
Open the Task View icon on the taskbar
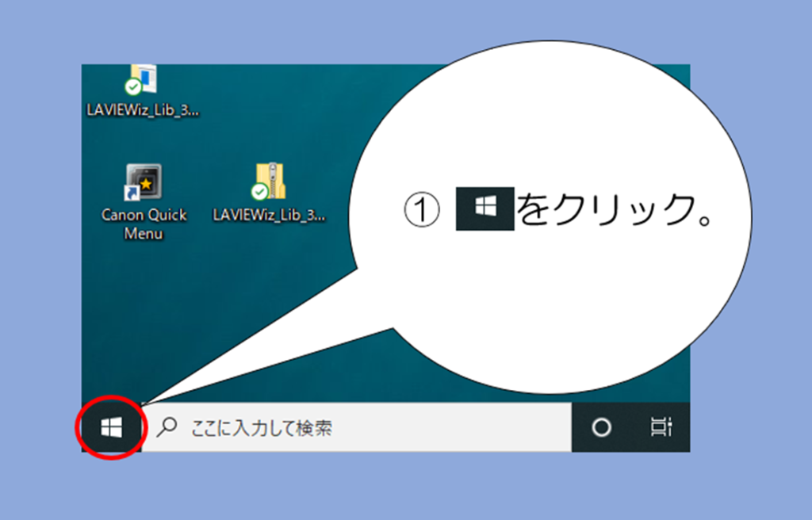point(661,427)
